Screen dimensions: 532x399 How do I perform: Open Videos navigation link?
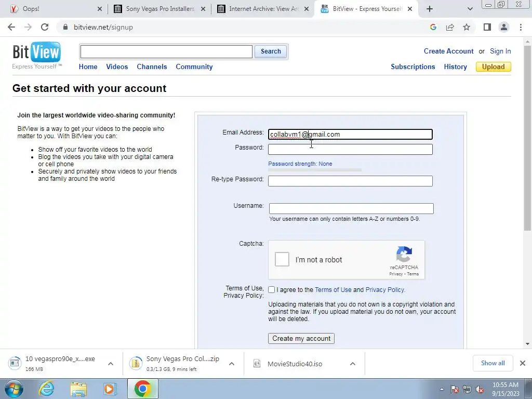tap(117, 67)
